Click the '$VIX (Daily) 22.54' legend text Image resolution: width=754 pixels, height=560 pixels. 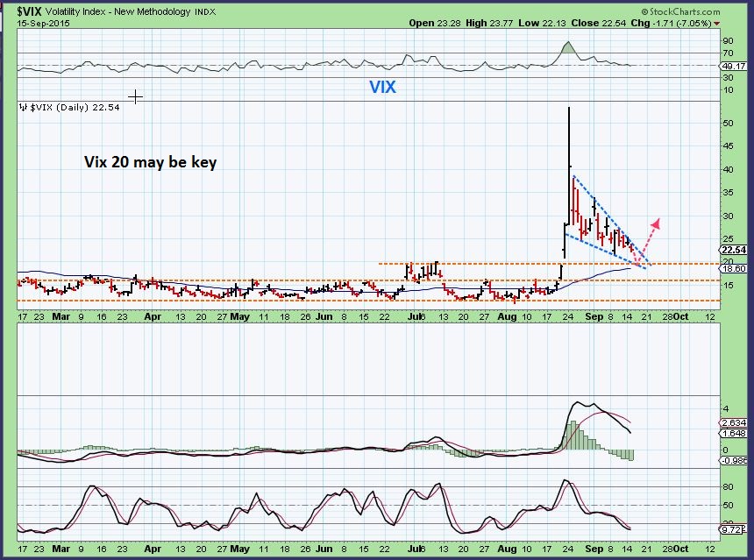[x=75, y=107]
